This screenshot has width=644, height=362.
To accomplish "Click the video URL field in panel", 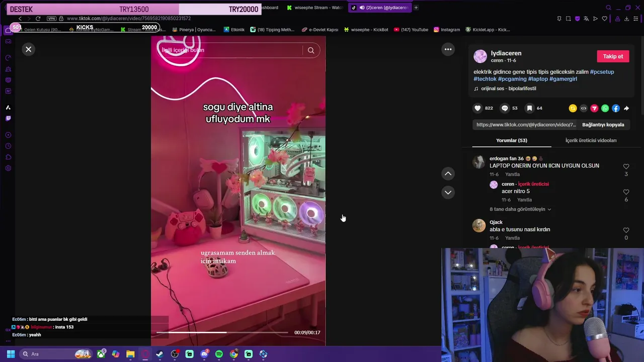I will click(526, 125).
